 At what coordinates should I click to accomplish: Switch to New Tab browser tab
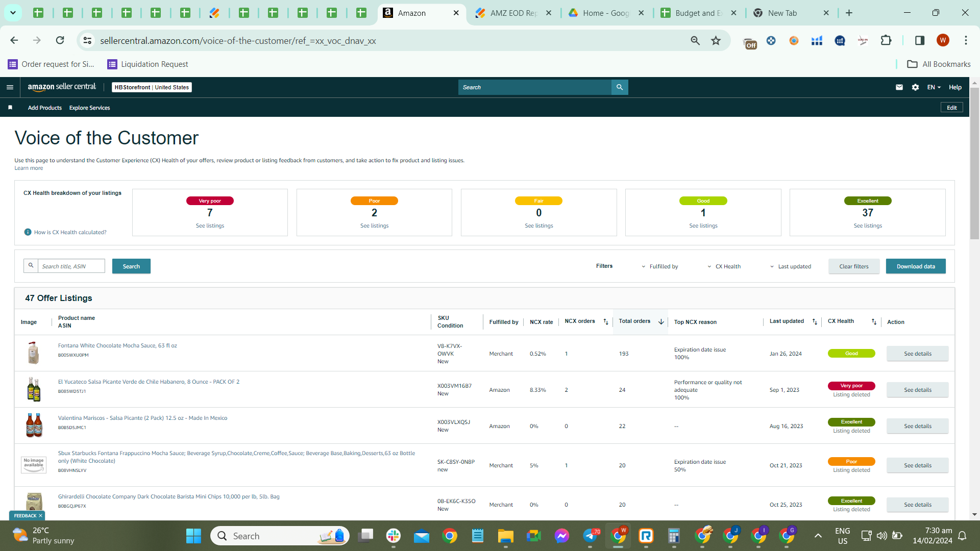pos(791,13)
